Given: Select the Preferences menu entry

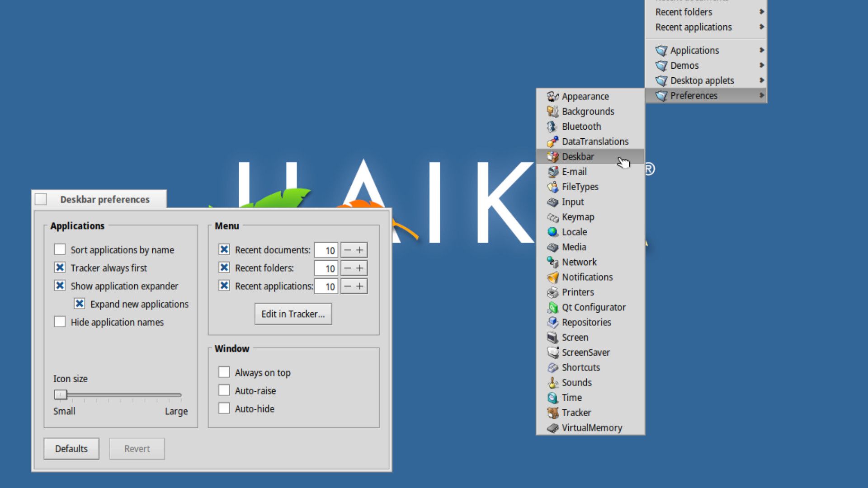Looking at the screenshot, I should (706, 95).
